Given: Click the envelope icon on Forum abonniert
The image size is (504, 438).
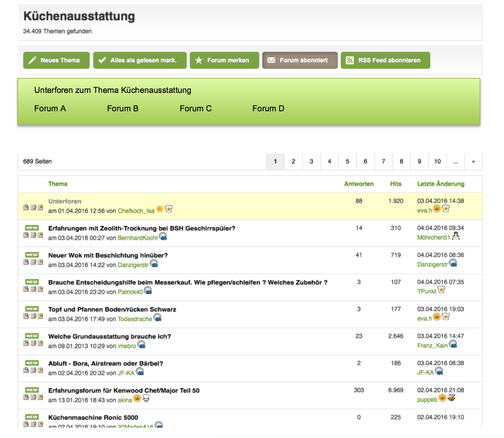Looking at the screenshot, I should point(271,60).
